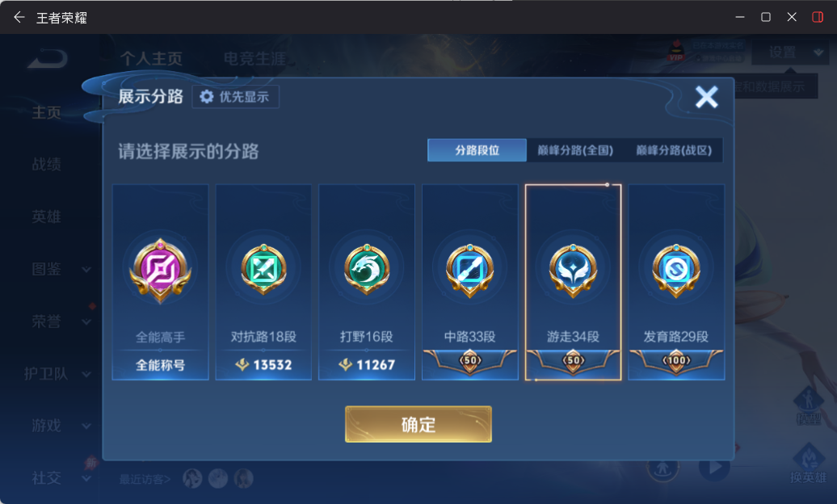Select the 中路33段 lane badge
The width and height of the screenshot is (837, 504).
[469, 271]
